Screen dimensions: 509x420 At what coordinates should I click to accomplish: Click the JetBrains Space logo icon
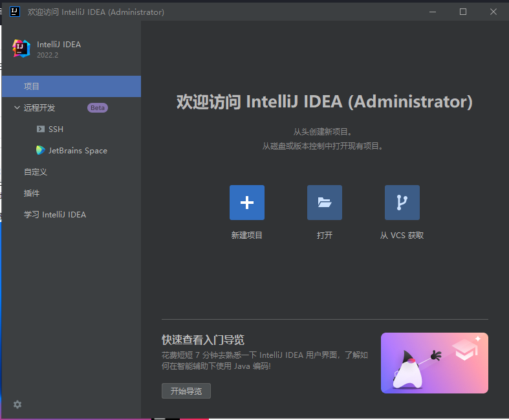point(41,151)
